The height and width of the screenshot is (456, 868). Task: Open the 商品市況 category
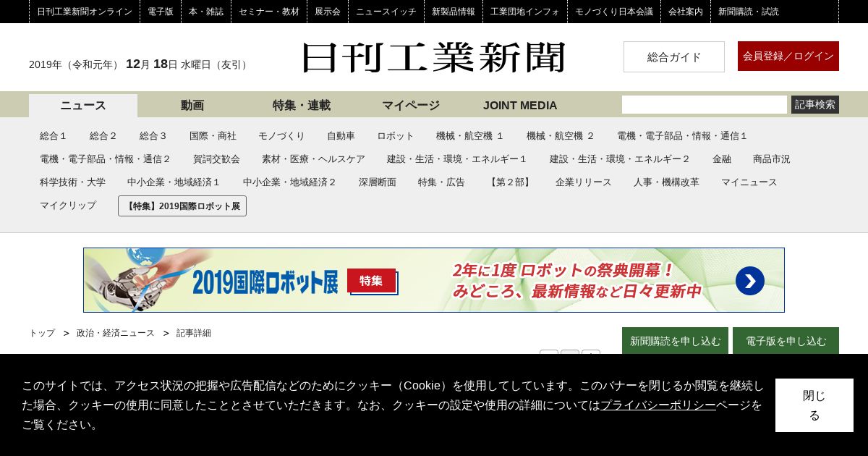click(x=772, y=159)
